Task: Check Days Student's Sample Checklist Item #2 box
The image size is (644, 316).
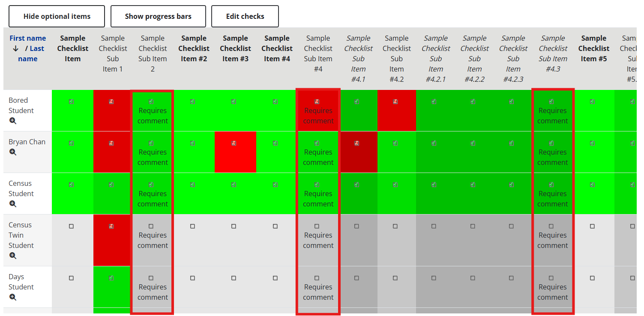Action: [192, 278]
